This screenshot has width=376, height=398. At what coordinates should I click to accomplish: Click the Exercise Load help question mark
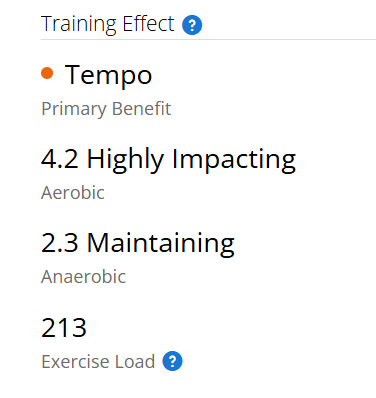[x=172, y=361]
